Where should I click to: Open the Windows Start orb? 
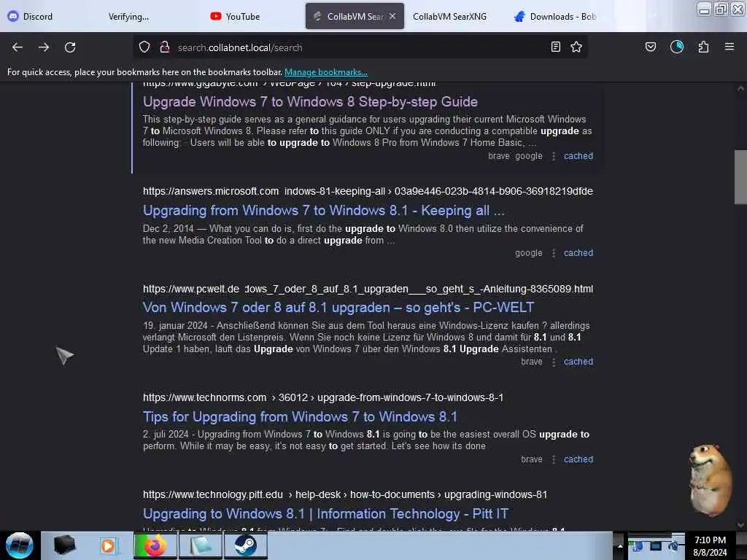point(19,545)
